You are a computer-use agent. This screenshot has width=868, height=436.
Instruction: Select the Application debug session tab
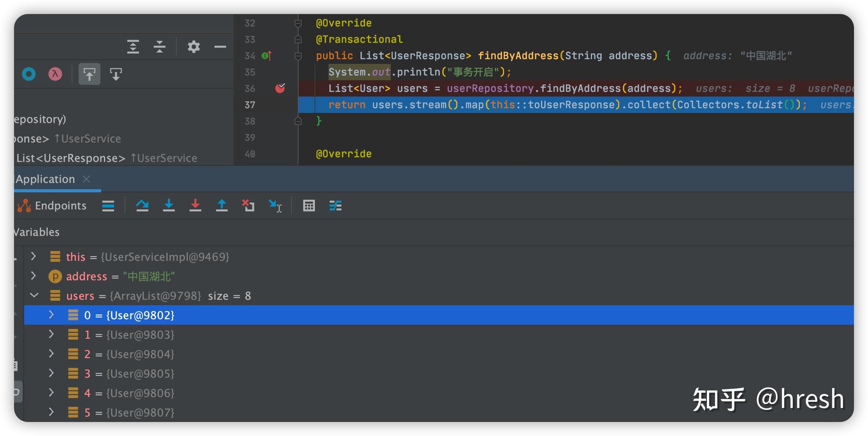click(45, 179)
